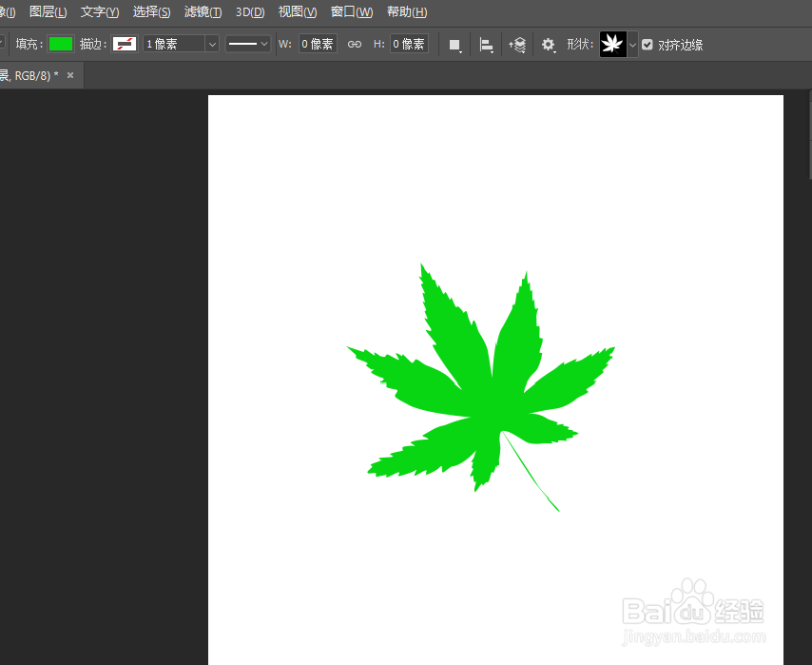
Task: Click the path alignment icon
Action: 486,44
